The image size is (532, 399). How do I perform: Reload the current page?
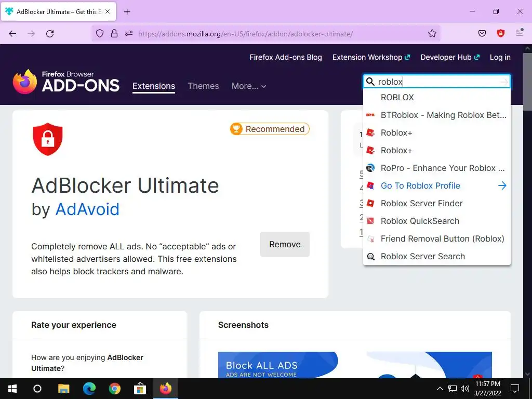pos(50,34)
